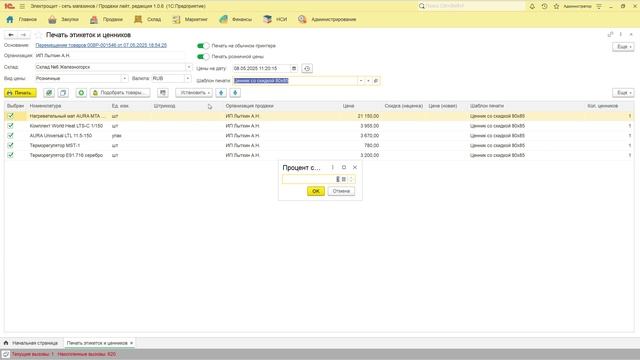Open the history clock icon in title bar
Viewport: 640px width, 360px height.
(544, 6)
